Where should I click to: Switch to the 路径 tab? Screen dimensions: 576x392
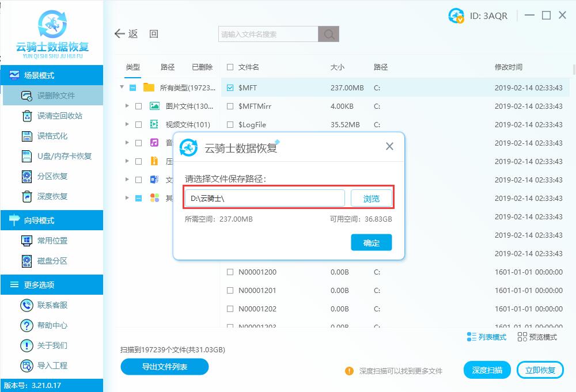point(168,67)
